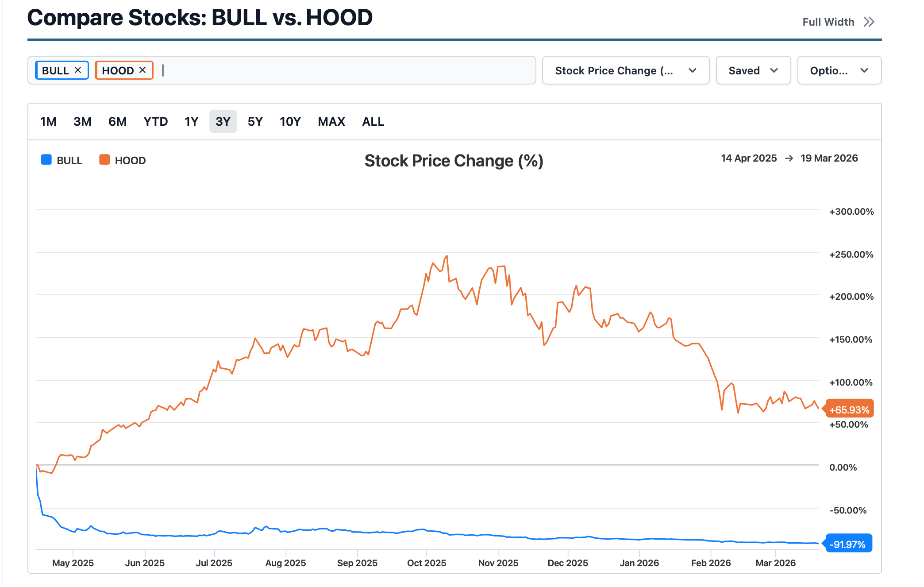Viewport: 924px width, 587px height.
Task: Click the +65.93% HOOD value label
Action: (x=849, y=410)
